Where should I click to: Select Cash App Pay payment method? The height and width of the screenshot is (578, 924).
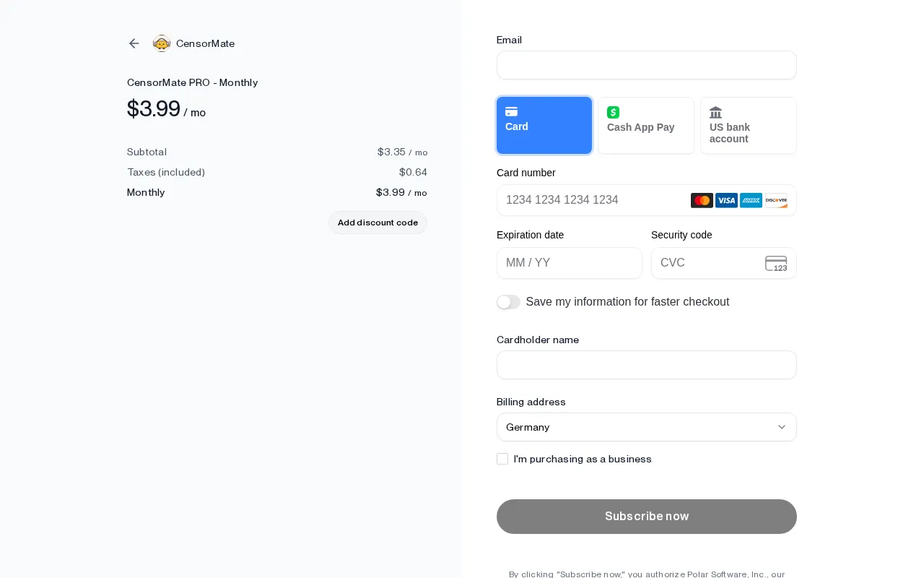point(646,126)
